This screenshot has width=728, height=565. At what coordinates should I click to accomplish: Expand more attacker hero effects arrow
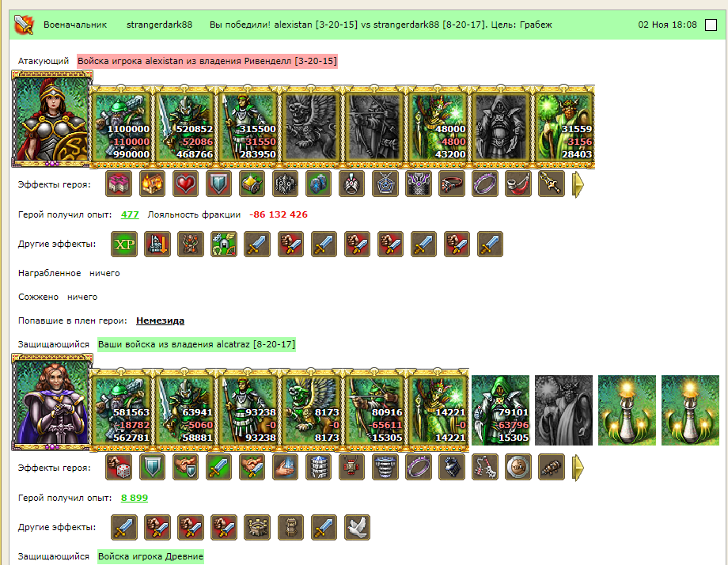578,184
